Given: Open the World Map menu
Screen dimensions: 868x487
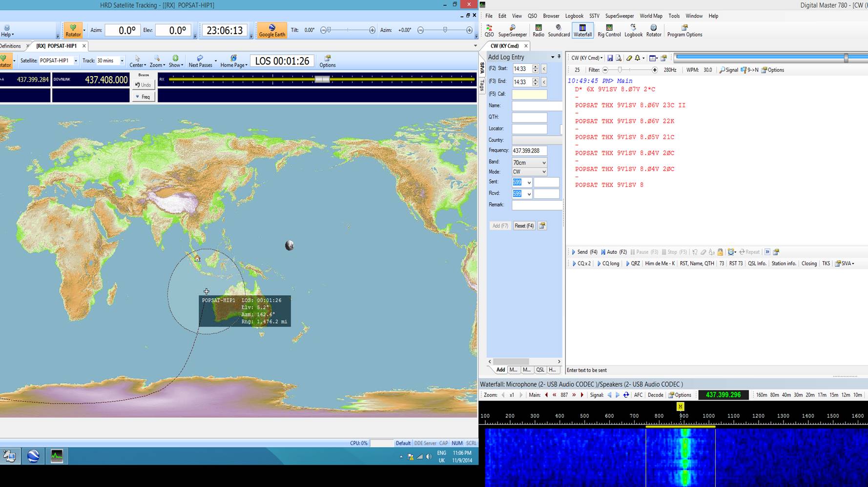Looking at the screenshot, I should pyautogui.click(x=651, y=16).
